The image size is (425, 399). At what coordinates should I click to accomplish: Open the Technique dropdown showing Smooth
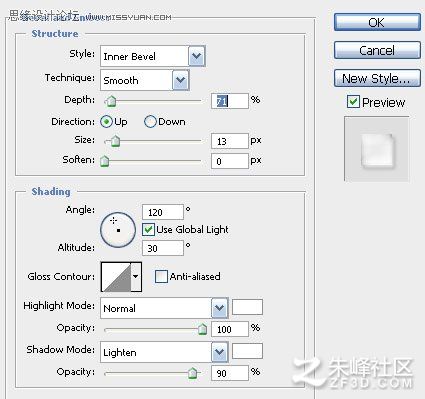coord(145,80)
